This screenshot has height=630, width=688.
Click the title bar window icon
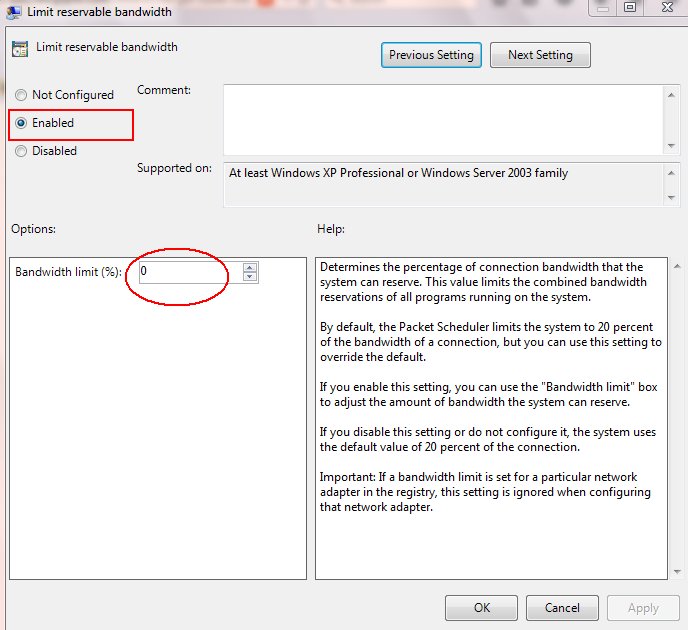13,12
